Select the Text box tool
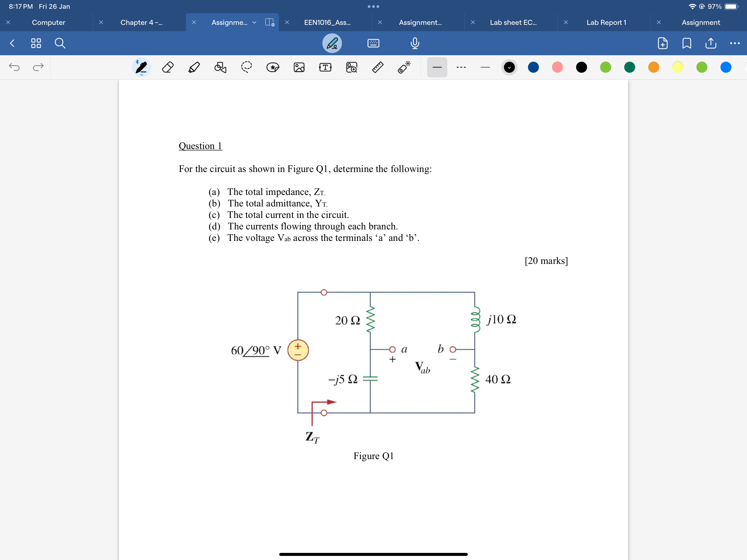Screen dimensions: 747x560 pyautogui.click(x=325, y=67)
